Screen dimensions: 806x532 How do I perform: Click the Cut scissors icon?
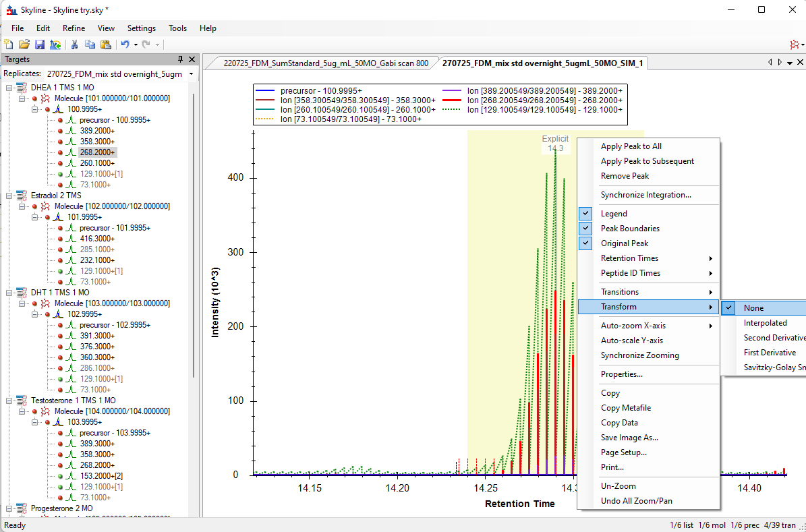point(75,45)
